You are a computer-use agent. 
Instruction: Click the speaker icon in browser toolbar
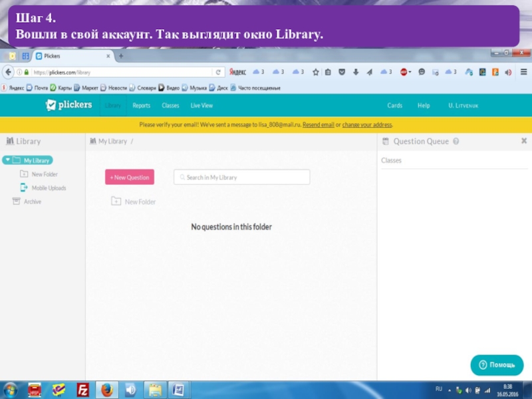[x=508, y=72]
